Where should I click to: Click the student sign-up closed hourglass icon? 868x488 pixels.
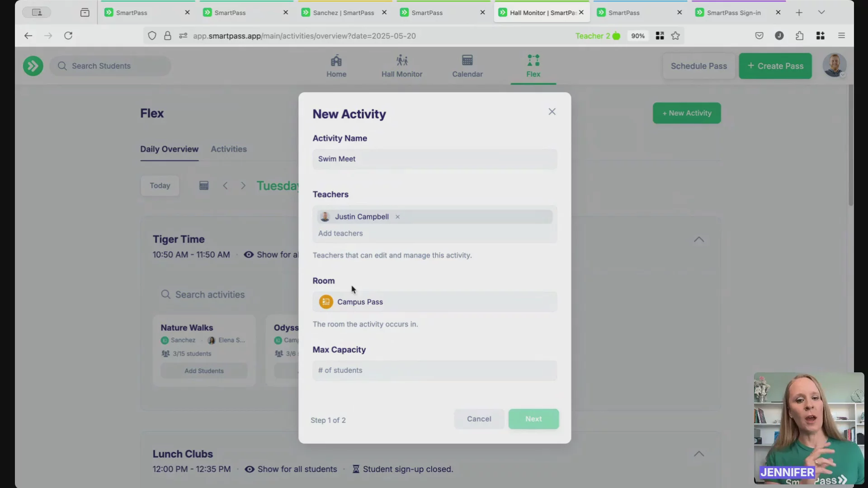coord(356,469)
